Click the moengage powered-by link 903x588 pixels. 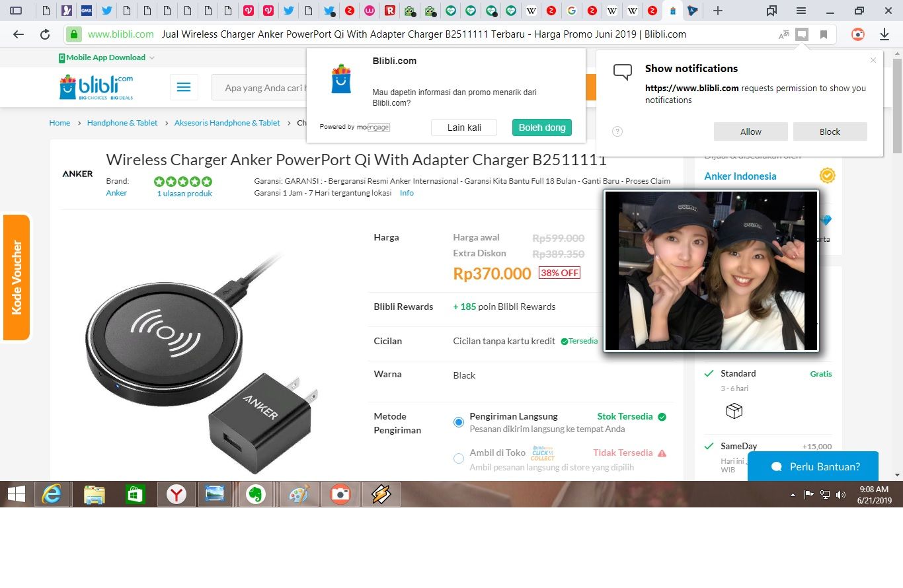coord(373,127)
